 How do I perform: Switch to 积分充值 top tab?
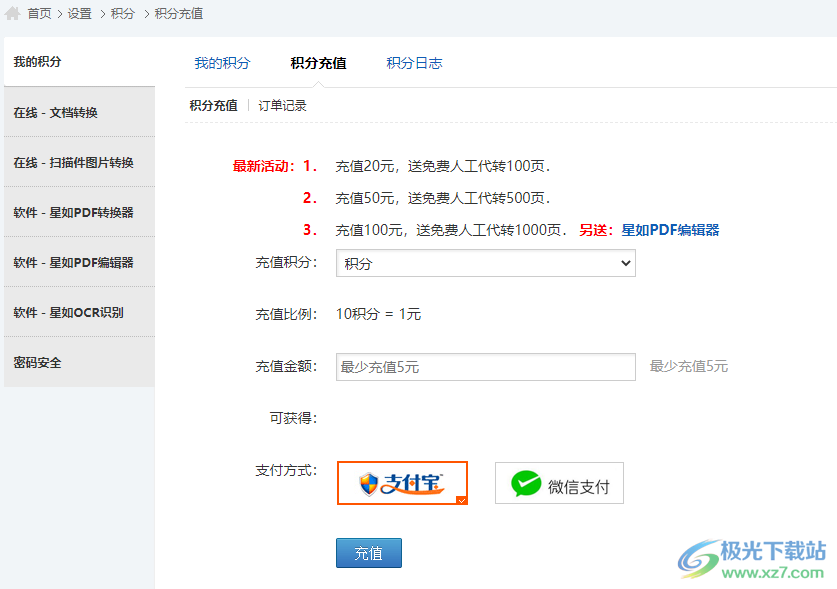pyautogui.click(x=318, y=63)
